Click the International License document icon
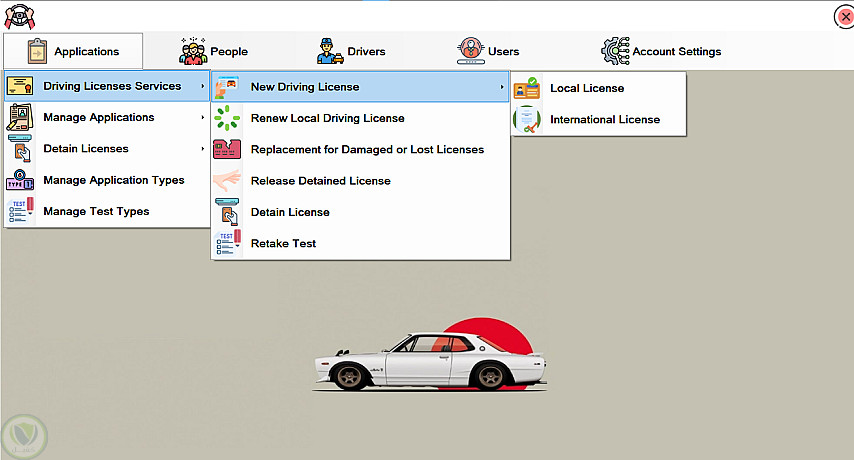The height and width of the screenshot is (460, 854). (527, 119)
